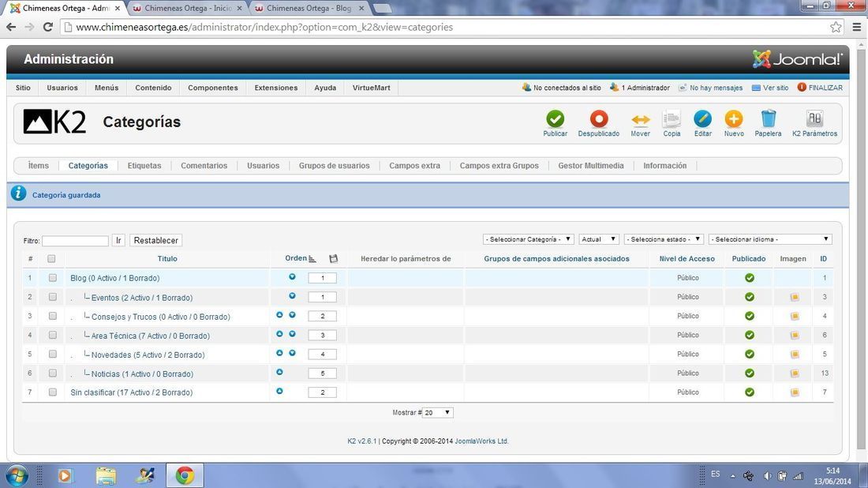This screenshot has height=488, width=868.
Task: Click the FINALIZAR logout link
Action: pos(821,88)
